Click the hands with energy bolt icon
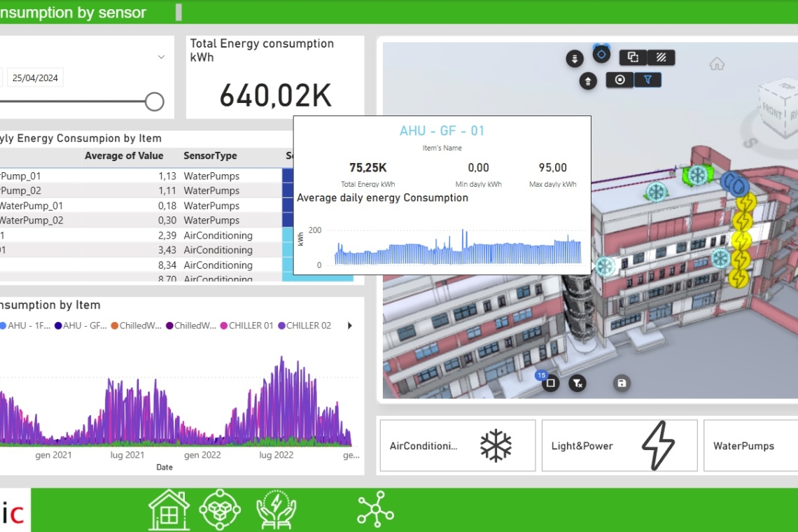Viewport: 798px width, 532px height. click(276, 510)
